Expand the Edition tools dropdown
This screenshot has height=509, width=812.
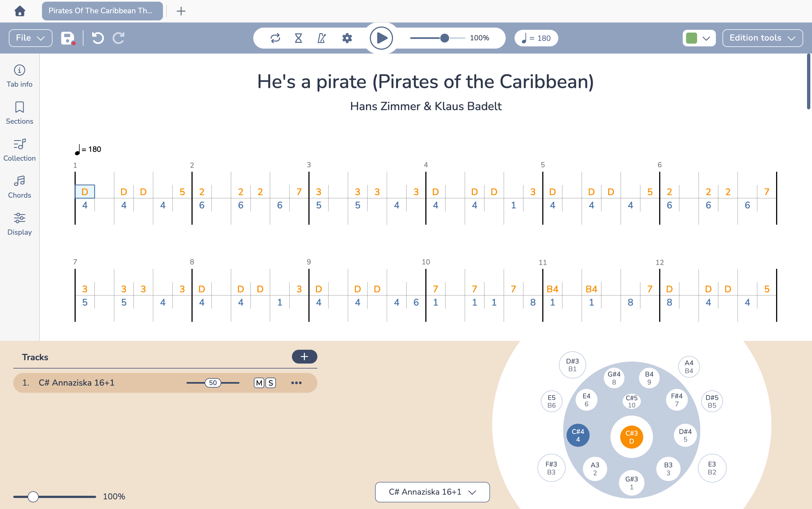[763, 38]
